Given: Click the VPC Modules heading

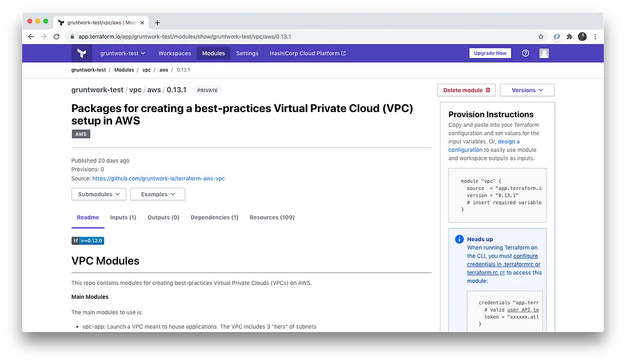Looking at the screenshot, I should coord(105,261).
